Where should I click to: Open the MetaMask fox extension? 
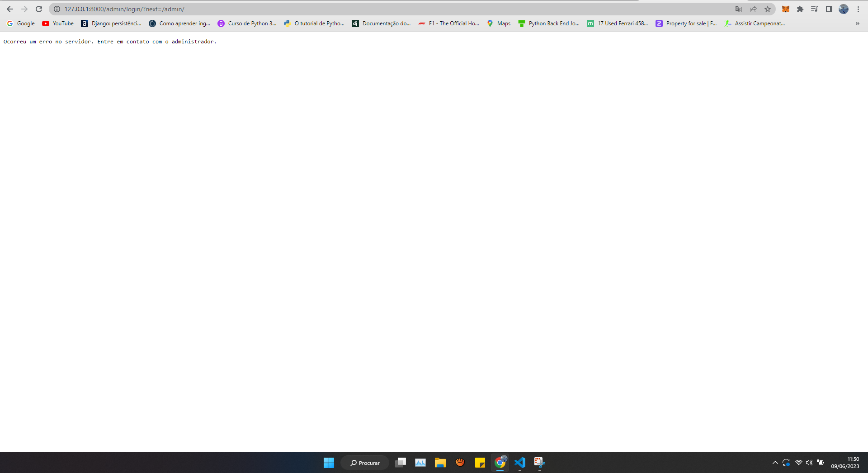786,9
